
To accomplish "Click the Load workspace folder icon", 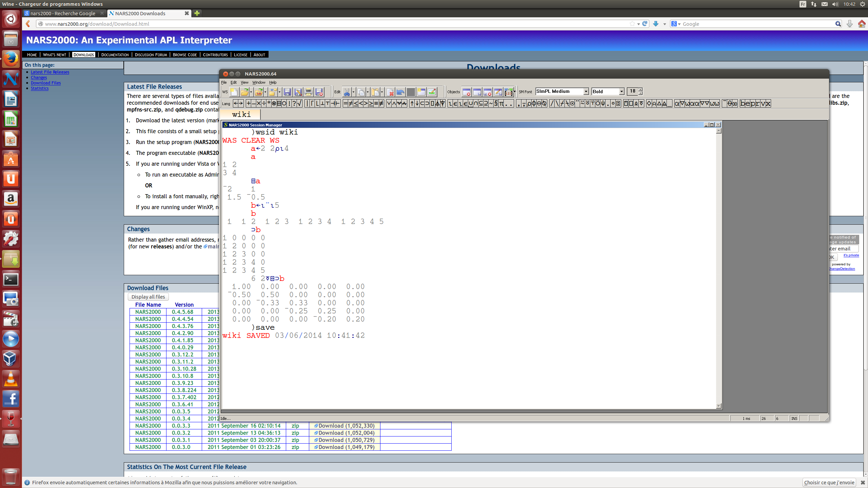I will coord(244,92).
